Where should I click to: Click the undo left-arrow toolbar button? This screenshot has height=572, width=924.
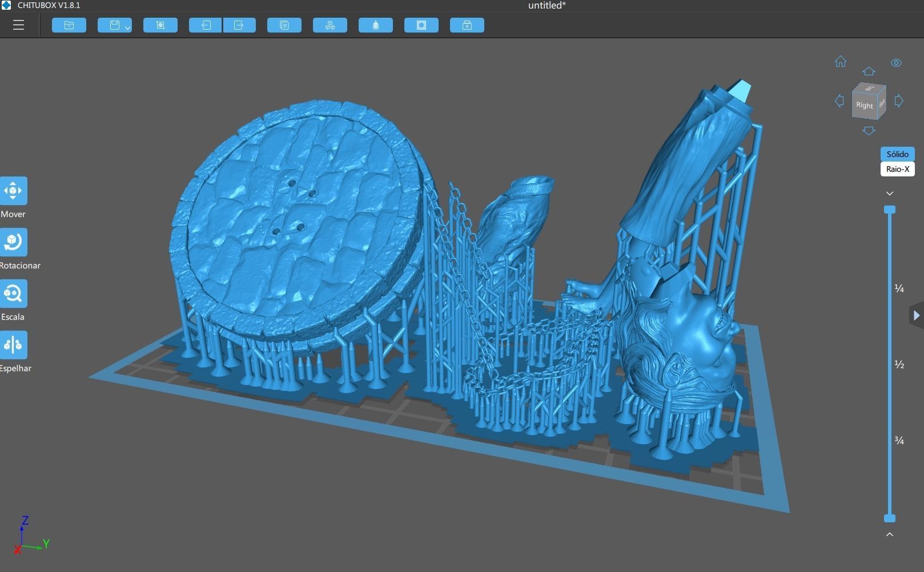(x=205, y=25)
